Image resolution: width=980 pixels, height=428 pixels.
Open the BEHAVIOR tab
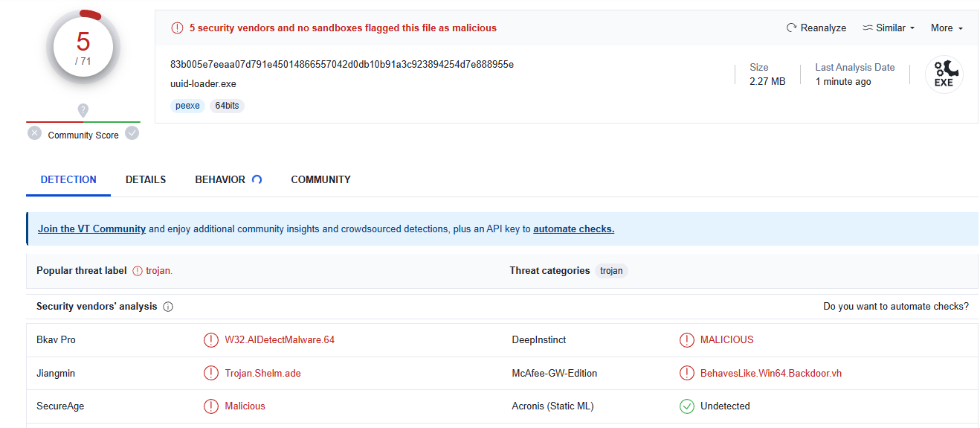pyautogui.click(x=220, y=179)
